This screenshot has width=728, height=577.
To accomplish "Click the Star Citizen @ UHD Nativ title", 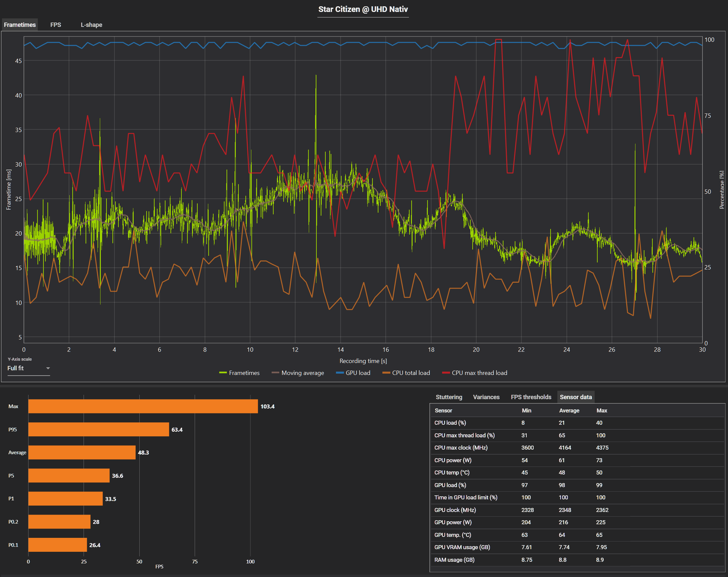I will pyautogui.click(x=363, y=9).
